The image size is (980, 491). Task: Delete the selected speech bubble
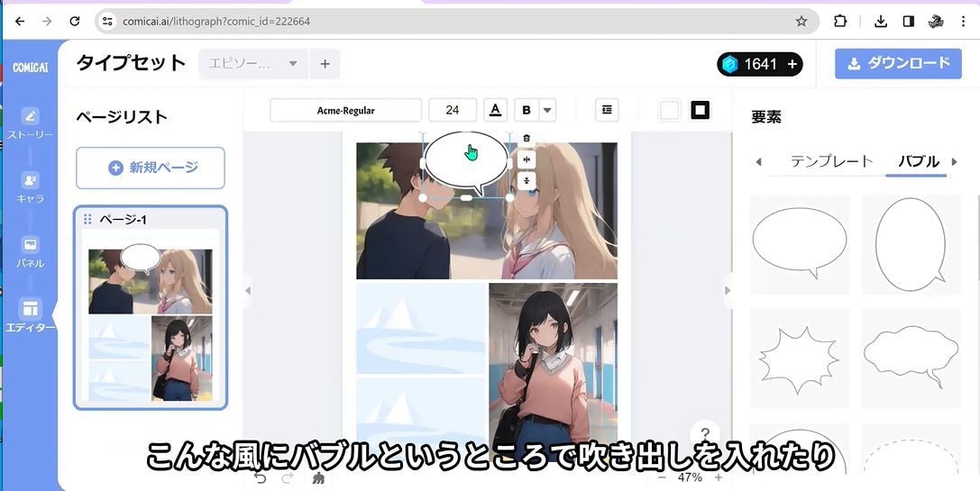click(527, 138)
